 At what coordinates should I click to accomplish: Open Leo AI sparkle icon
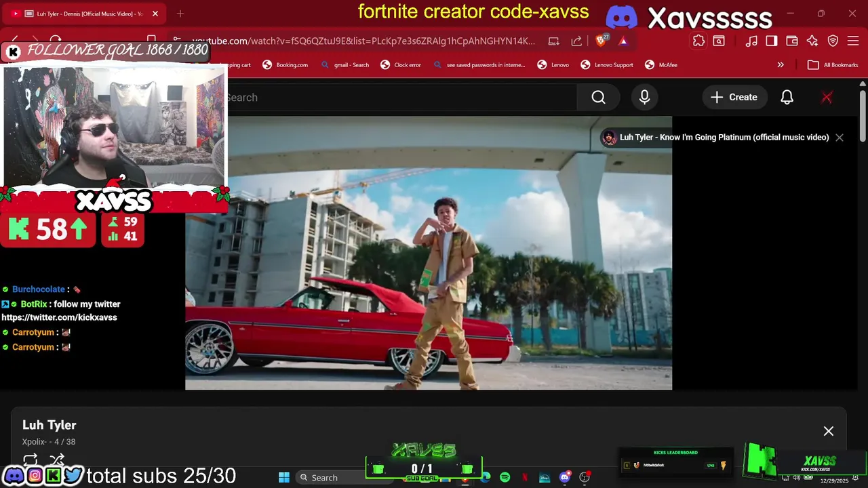[812, 41]
